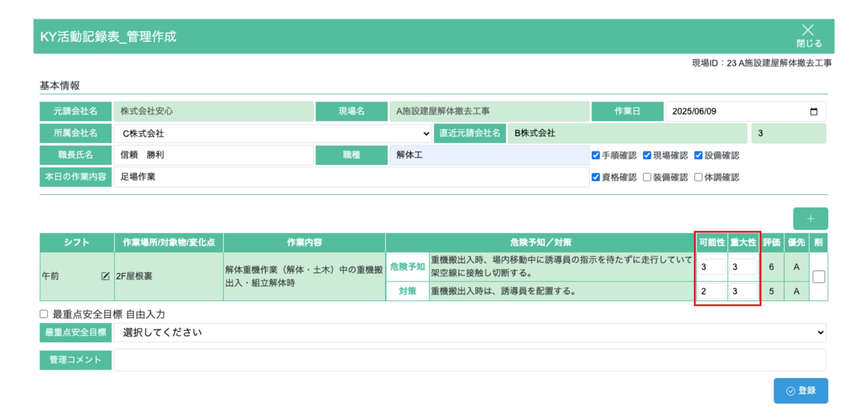The image size is (868, 418).
Task: Click the シフト column header
Action: pos(77,242)
